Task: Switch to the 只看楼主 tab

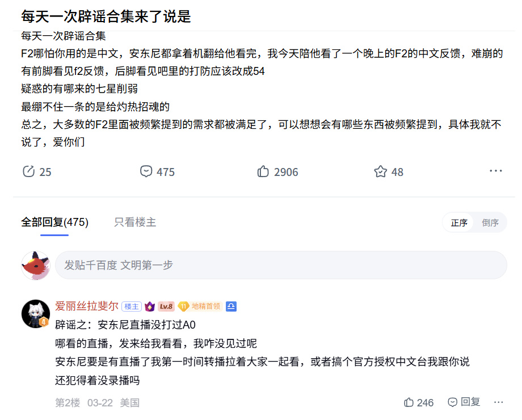Action: [135, 222]
